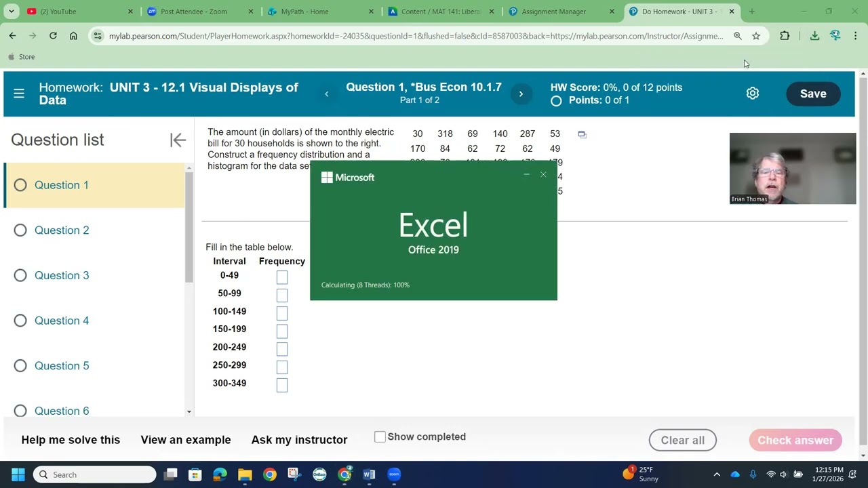Open a new browser tab
Viewport: 868px width, 488px height.
pyautogui.click(x=751, y=12)
